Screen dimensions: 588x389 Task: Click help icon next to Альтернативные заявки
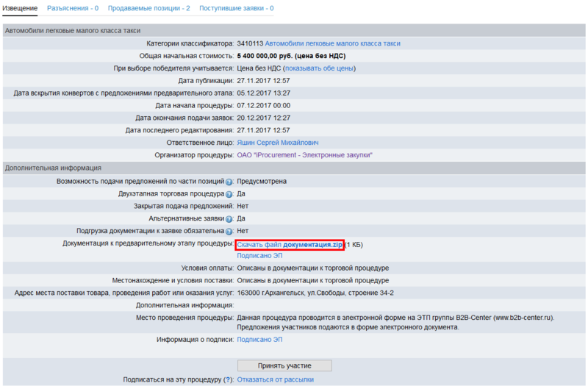coord(229,219)
